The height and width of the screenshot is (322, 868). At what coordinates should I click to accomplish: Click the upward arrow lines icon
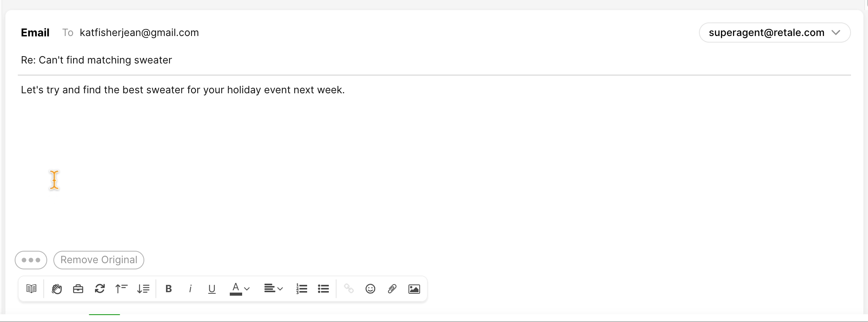tap(121, 289)
